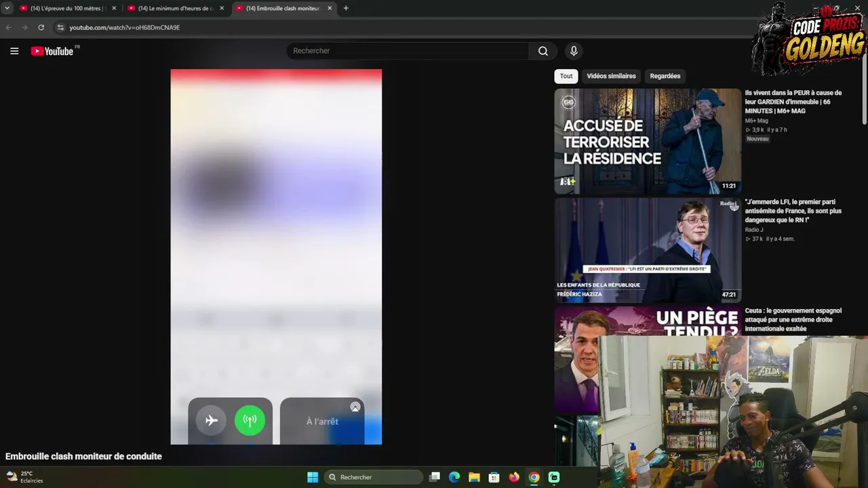Image resolution: width=868 pixels, height=488 pixels.
Task: Open Google Chrome taskbar icon
Action: [x=534, y=477]
